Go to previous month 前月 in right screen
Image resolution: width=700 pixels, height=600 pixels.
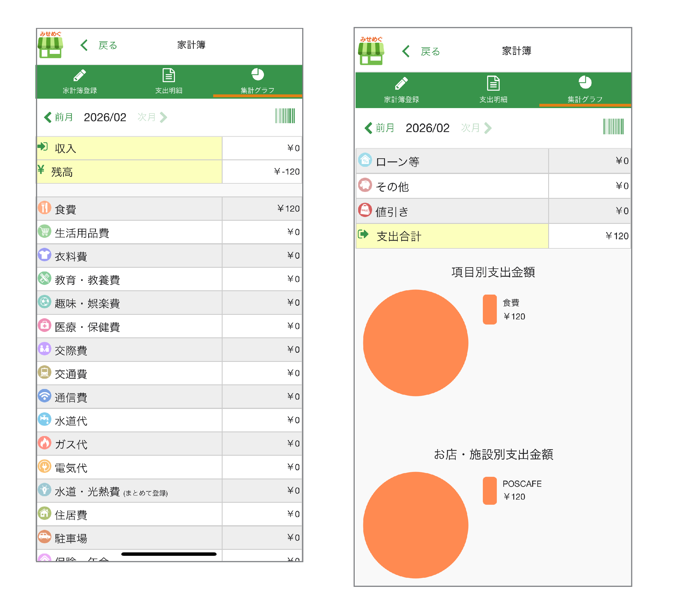[x=379, y=128]
